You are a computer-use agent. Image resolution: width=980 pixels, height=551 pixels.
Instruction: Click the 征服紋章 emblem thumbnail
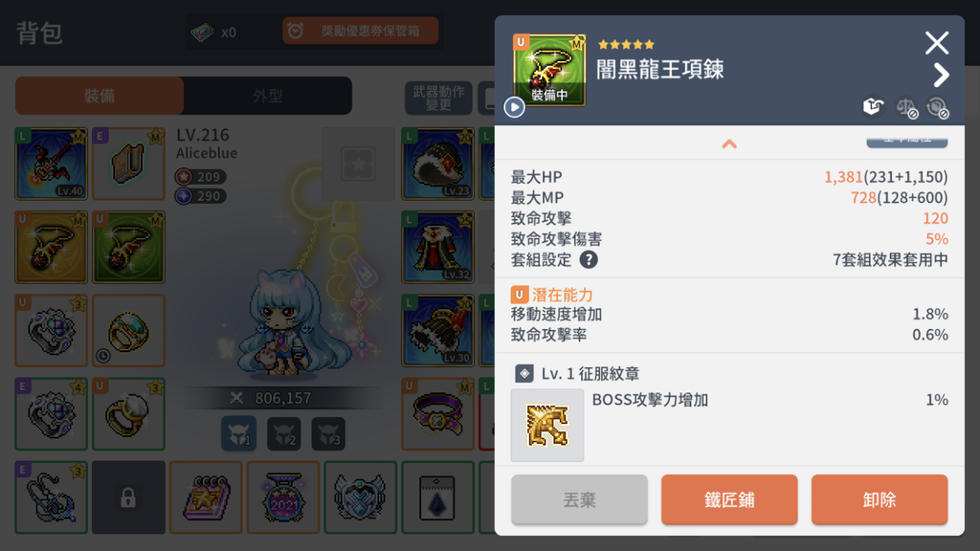pos(547,426)
